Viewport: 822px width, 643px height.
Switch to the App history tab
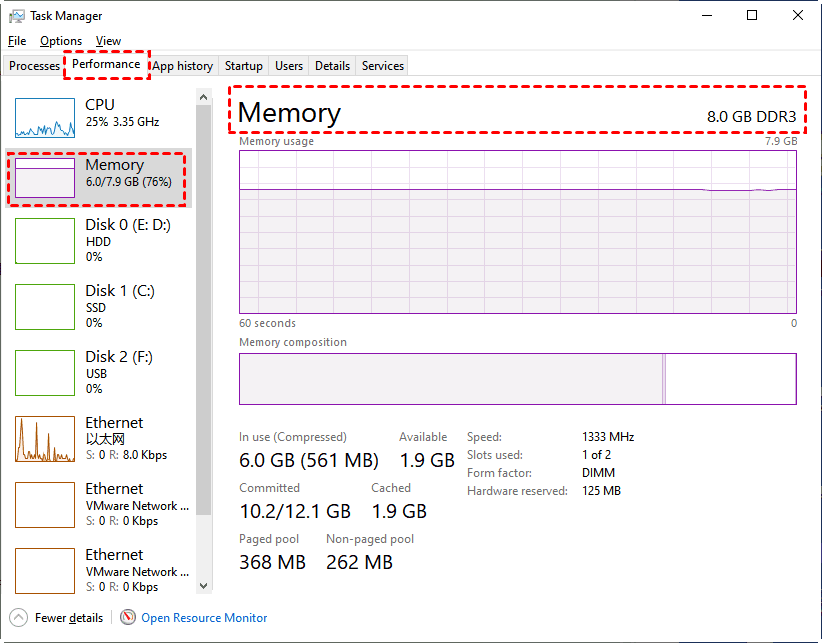pos(183,66)
